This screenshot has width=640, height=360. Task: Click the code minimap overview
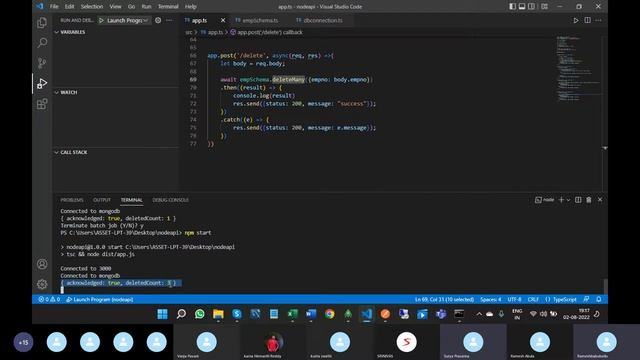click(x=578, y=68)
